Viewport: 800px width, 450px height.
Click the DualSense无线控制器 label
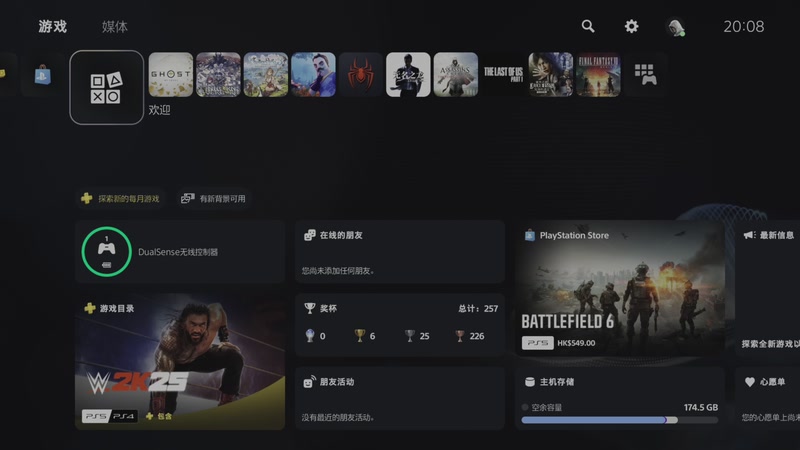pos(178,252)
